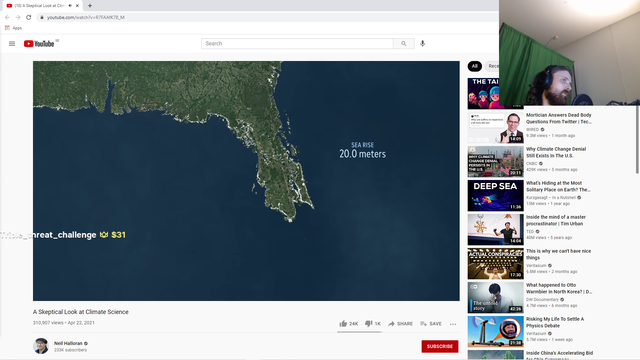
Task: Open a new browser tab
Action: [x=90, y=6]
